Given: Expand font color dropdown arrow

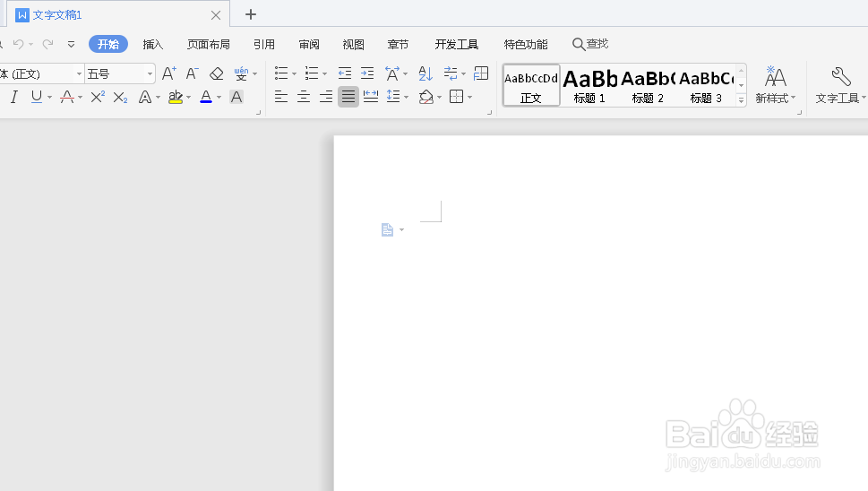Looking at the screenshot, I should point(219,98).
